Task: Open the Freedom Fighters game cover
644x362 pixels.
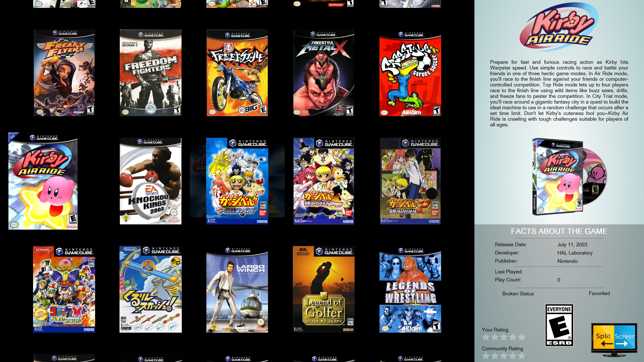Action: 150,73
